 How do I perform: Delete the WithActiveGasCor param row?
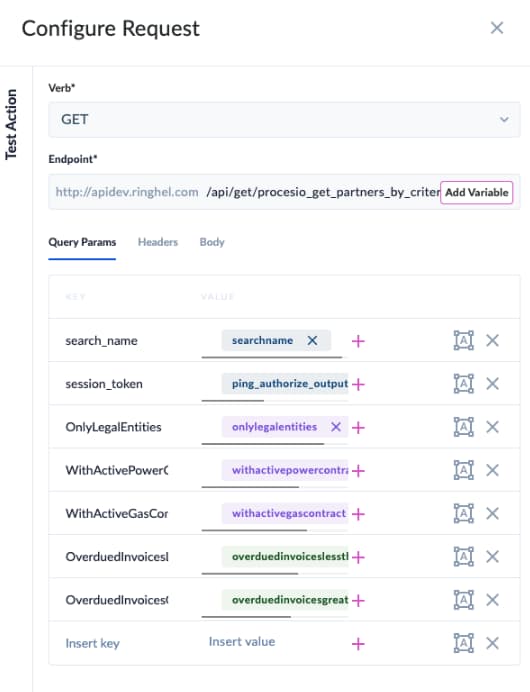tap(492, 513)
